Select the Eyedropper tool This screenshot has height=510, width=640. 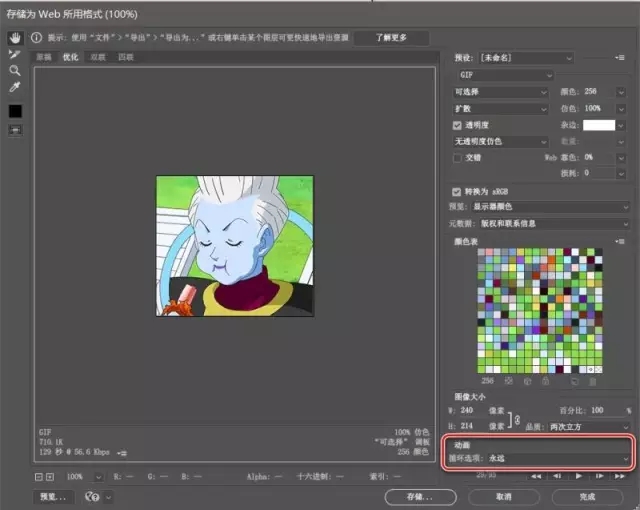[15, 87]
